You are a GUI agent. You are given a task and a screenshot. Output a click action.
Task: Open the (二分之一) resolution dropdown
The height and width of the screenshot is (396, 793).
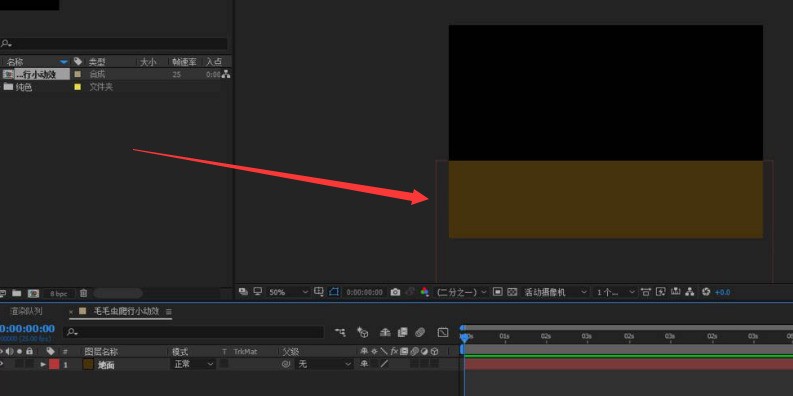pyautogui.click(x=461, y=292)
